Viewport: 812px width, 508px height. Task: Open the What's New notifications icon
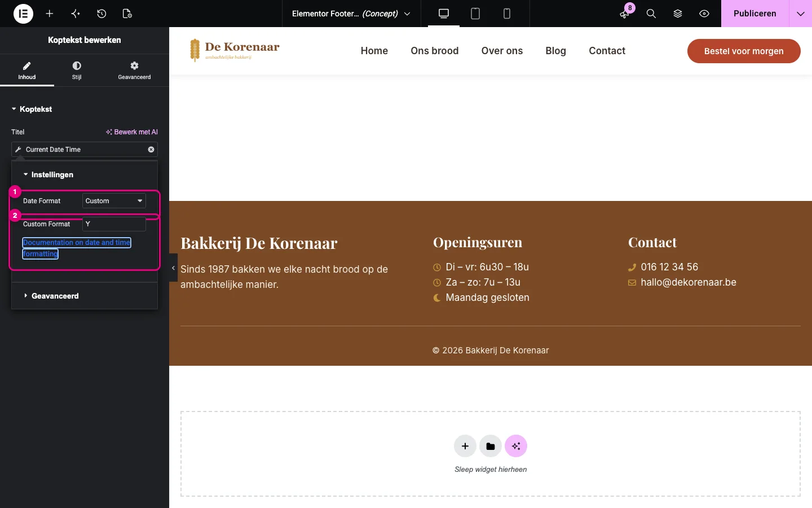click(625, 14)
